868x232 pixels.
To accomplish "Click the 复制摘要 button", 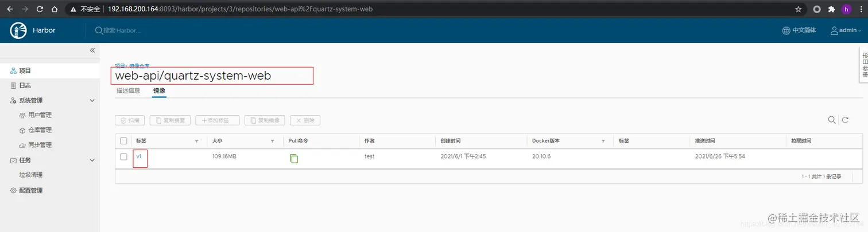I will pyautogui.click(x=170, y=120).
